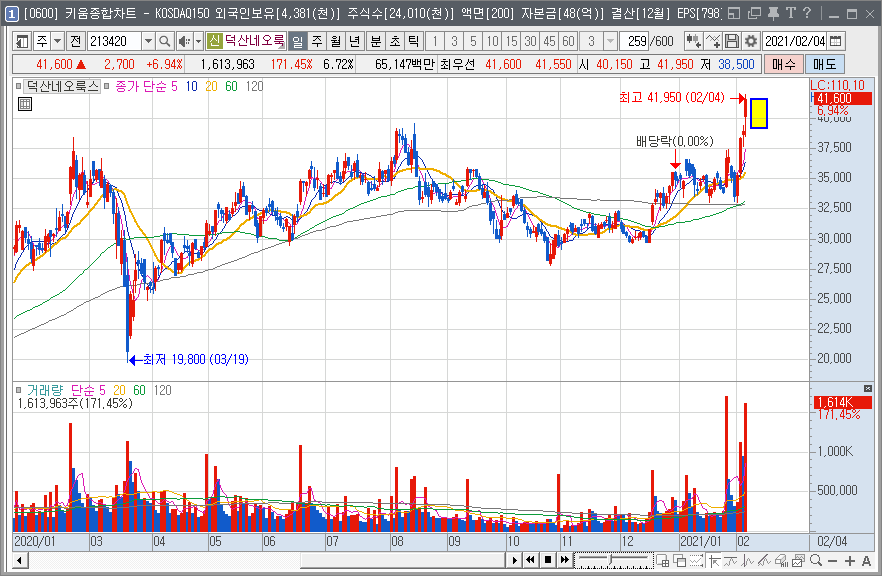Open the stock code 213420 dropdown arrow
Viewport: 882px width, 576px height.
pos(148,41)
